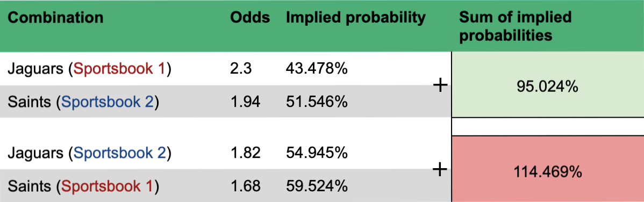The height and width of the screenshot is (202, 644).
Task: Click the 59.524% implied probability value
Action: [x=317, y=186]
